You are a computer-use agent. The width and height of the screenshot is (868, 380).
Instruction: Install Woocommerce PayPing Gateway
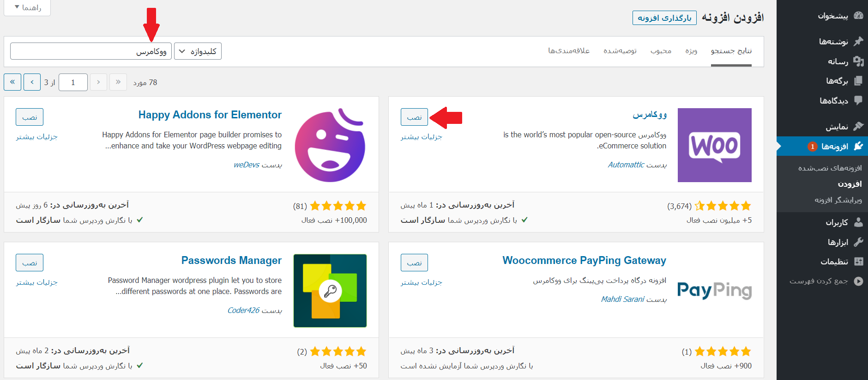tap(414, 263)
